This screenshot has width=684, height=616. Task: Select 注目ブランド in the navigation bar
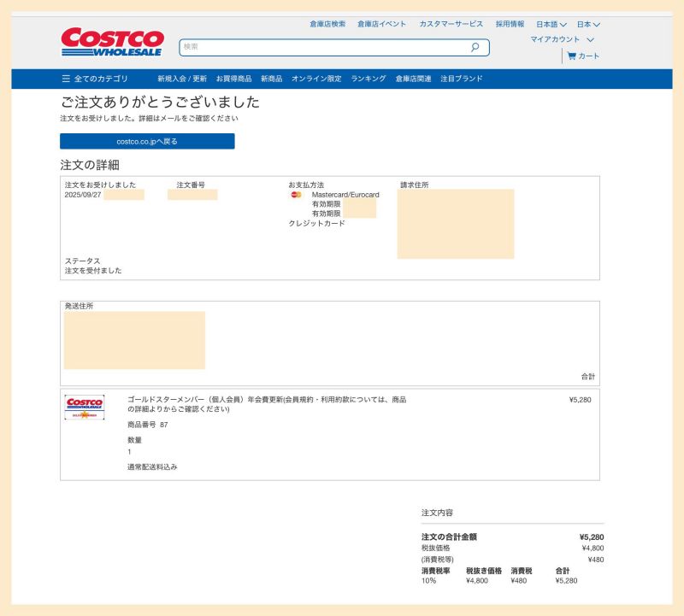pos(462,79)
